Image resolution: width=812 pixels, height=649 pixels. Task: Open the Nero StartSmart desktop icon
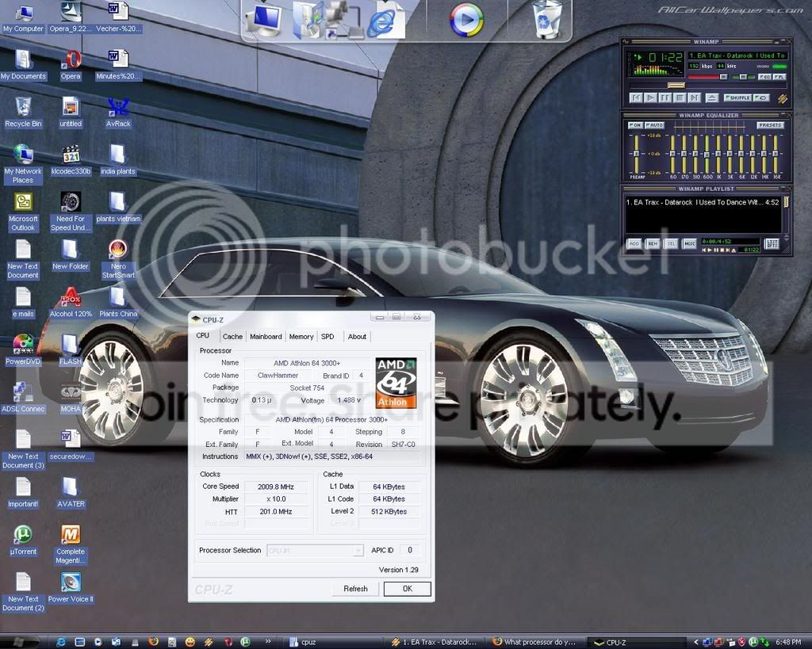tap(118, 259)
